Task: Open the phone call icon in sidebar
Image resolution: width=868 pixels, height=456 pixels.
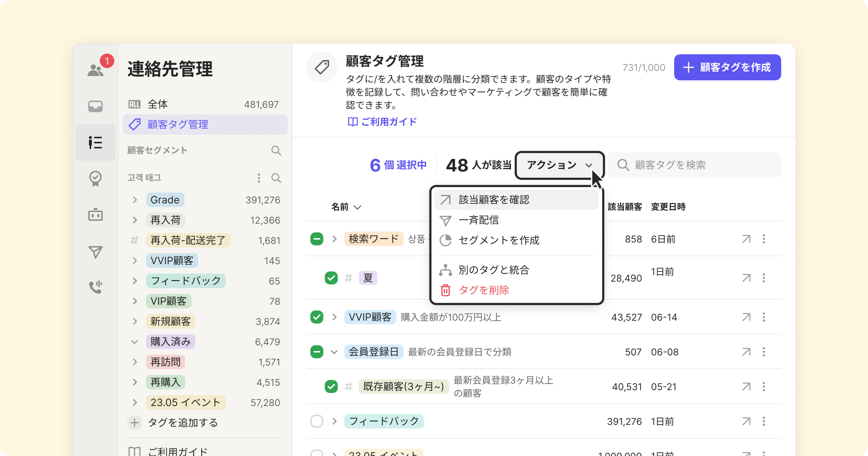Action: pos(95,287)
